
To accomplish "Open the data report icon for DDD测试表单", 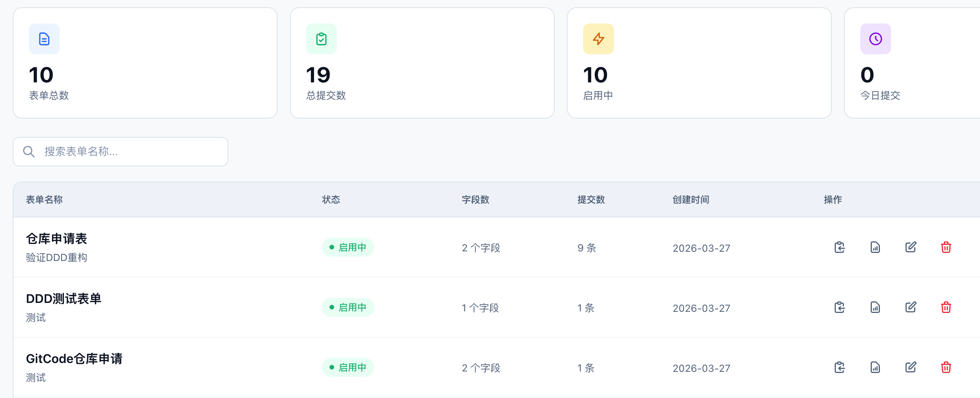I will 875,307.
